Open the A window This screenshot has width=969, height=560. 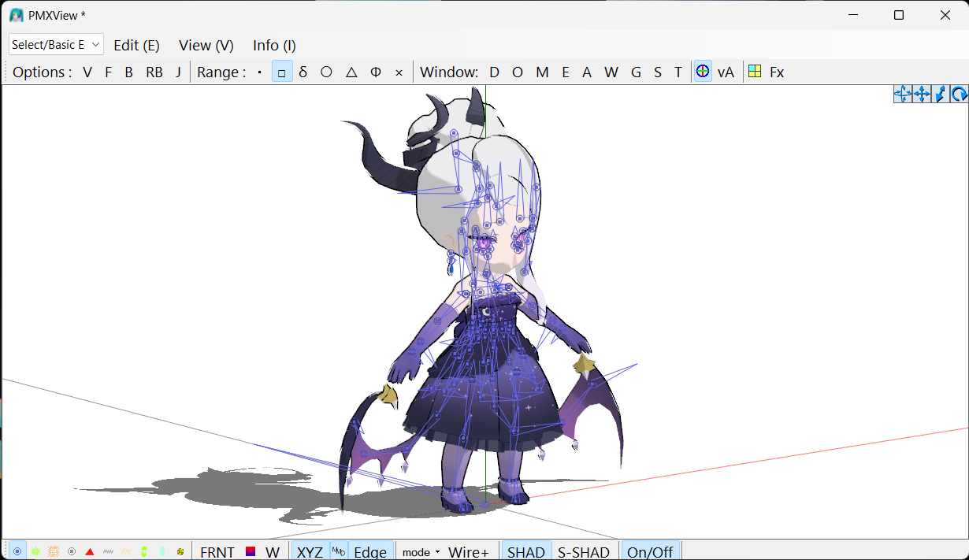coord(587,72)
